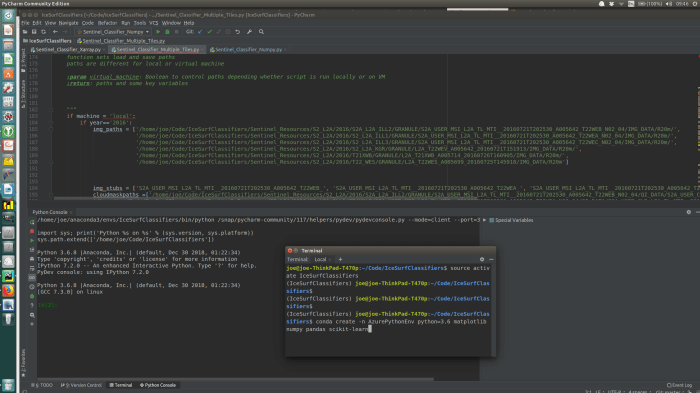Click the IceSurfClassifiers breadcrumb

click(x=47, y=41)
